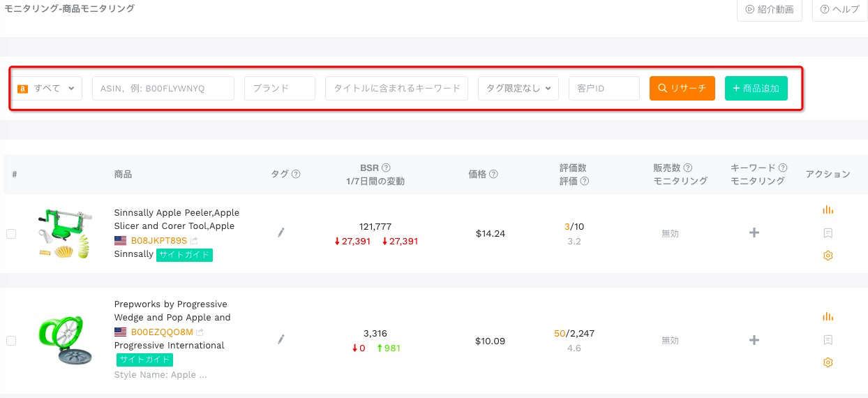Click Style Name: Apple variant text
The image size is (868, 398).
(160, 374)
